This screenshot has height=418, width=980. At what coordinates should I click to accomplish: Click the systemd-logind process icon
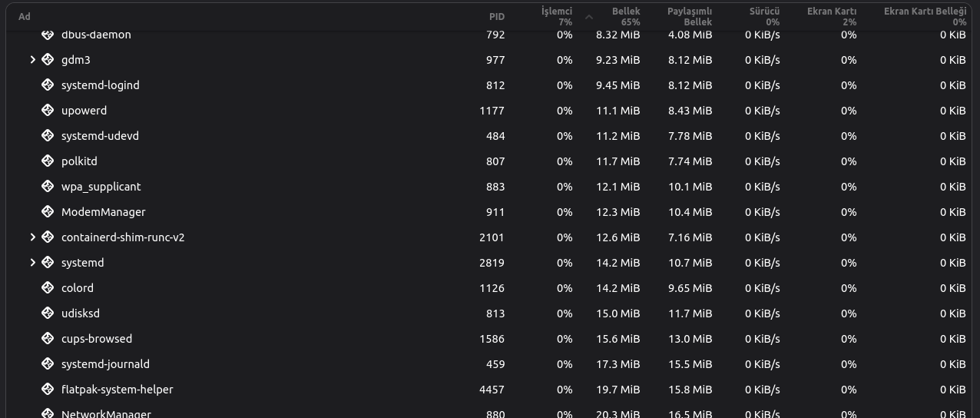pos(48,85)
